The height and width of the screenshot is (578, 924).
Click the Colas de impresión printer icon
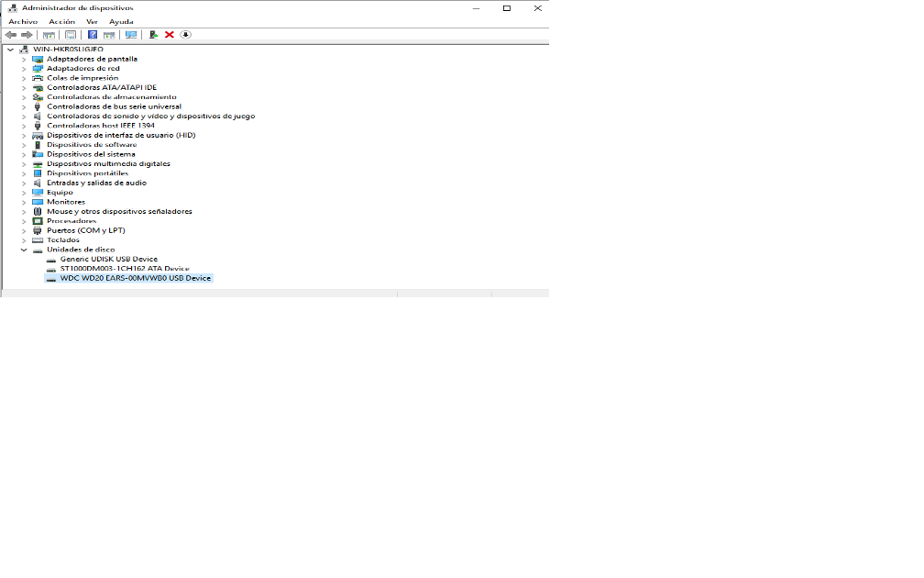(38, 78)
